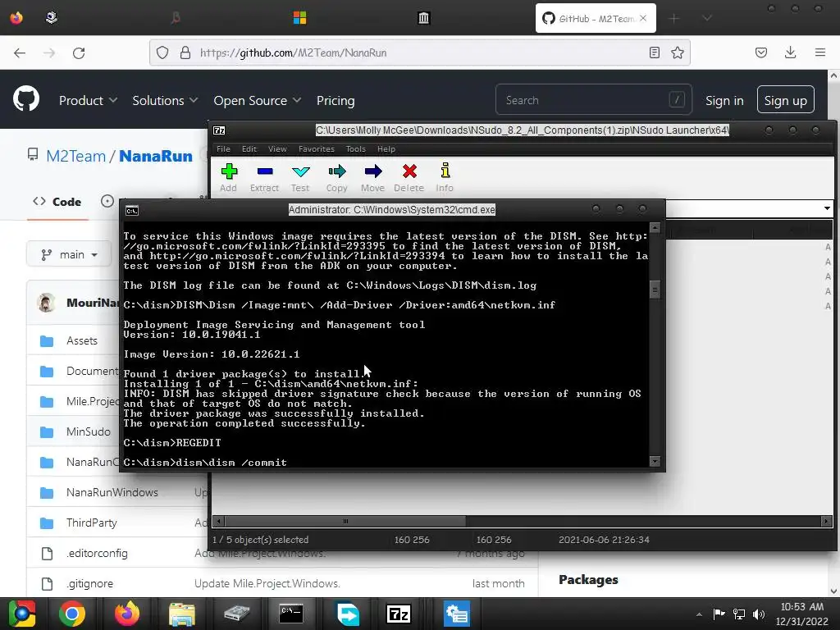Go back in Firefox
This screenshot has width=840, height=630.
(x=20, y=52)
